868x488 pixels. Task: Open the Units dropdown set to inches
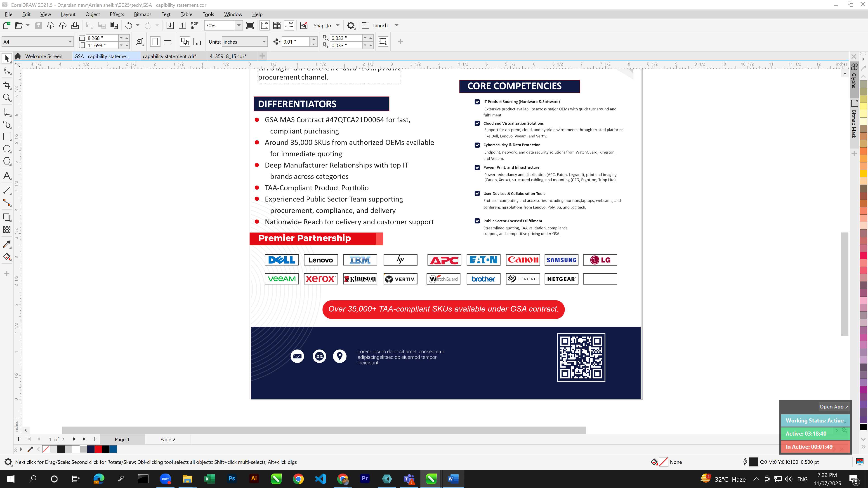[x=264, y=42]
